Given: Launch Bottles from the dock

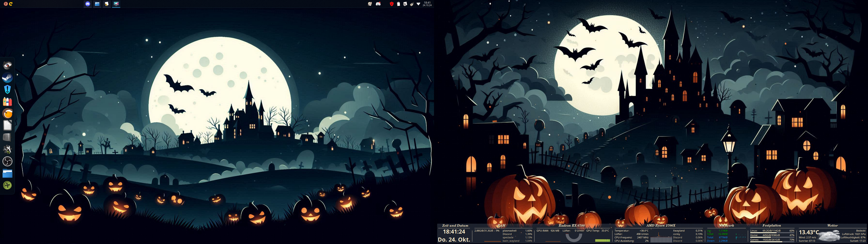Looking at the screenshot, I should point(7,101).
